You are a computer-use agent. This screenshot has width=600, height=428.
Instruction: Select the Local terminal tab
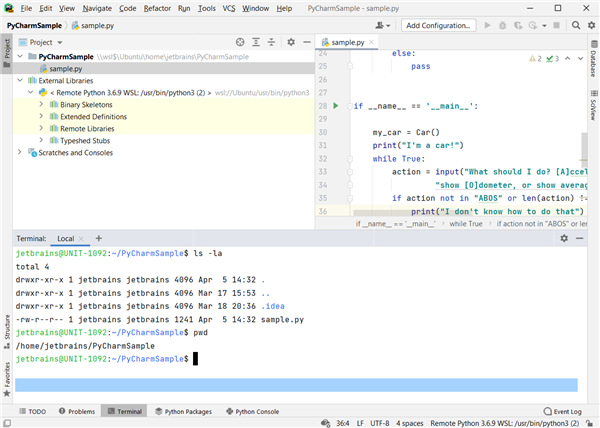(65, 238)
